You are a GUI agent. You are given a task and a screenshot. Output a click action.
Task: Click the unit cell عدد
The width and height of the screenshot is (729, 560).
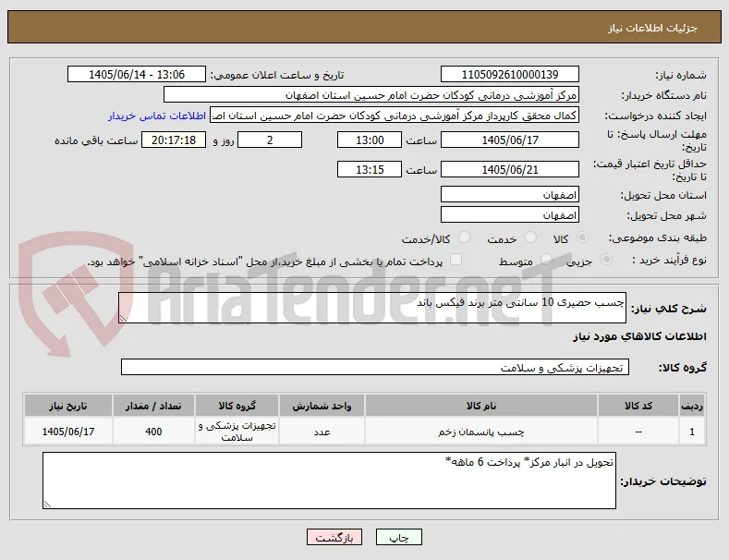pos(322,432)
